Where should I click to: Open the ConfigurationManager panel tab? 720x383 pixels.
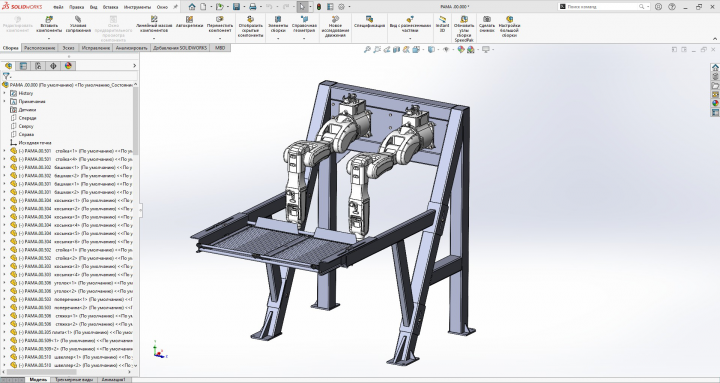pos(39,66)
